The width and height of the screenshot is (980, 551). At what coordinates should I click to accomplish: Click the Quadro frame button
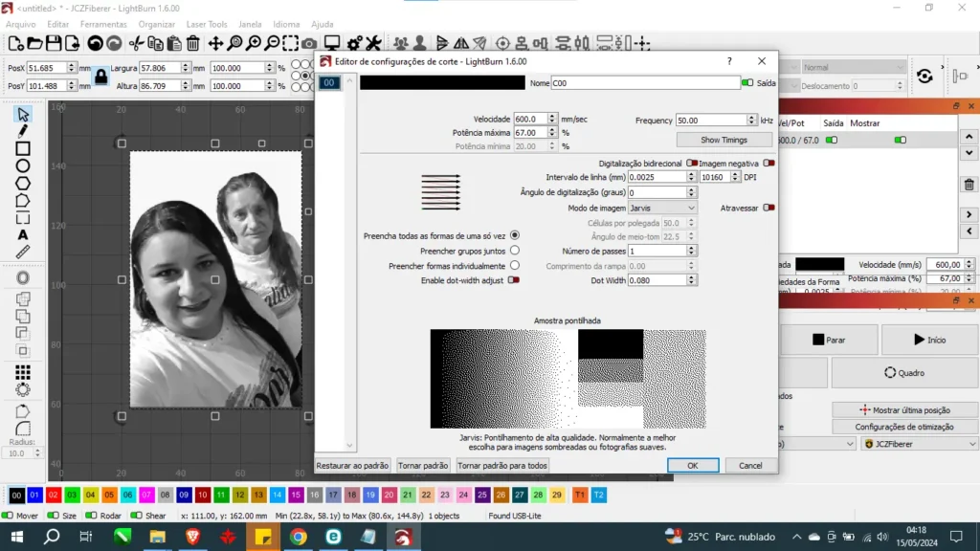click(x=904, y=373)
